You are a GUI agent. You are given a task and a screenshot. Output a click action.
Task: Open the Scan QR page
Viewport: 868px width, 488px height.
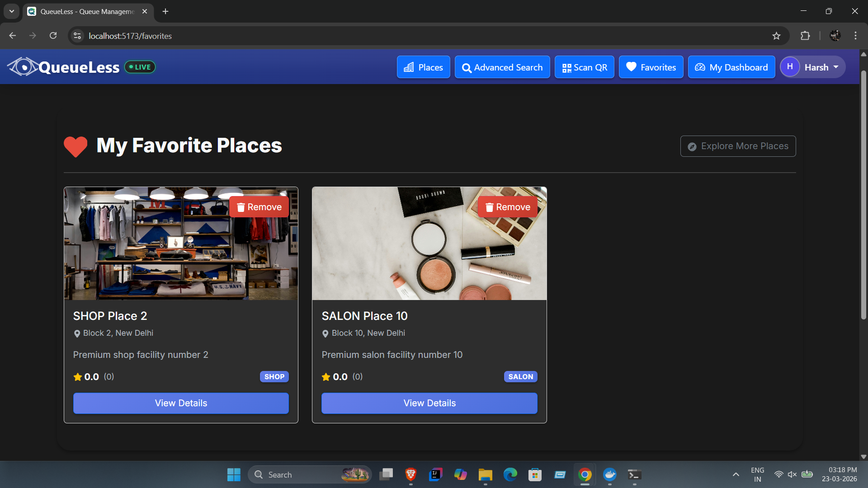click(584, 67)
